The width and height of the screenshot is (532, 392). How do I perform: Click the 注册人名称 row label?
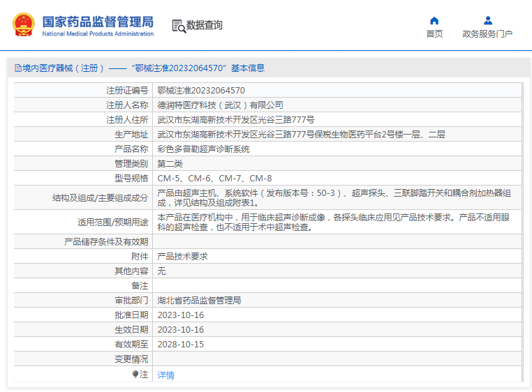pyautogui.click(x=127, y=105)
